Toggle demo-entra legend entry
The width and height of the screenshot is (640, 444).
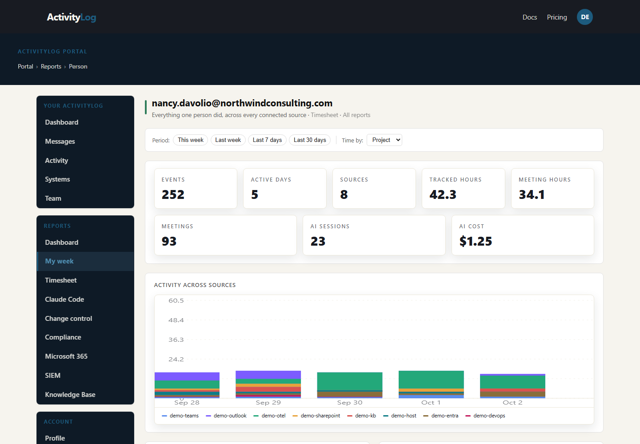point(441,416)
